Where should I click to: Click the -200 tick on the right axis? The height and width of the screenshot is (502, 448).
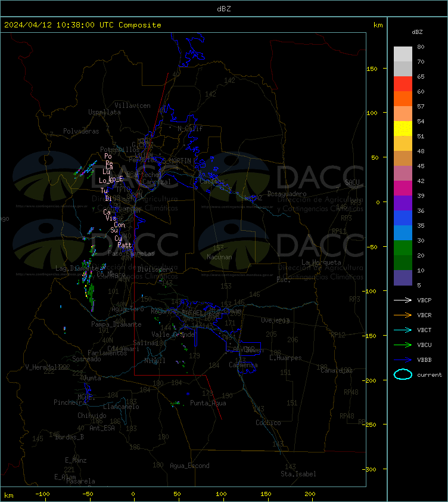coord(369,380)
